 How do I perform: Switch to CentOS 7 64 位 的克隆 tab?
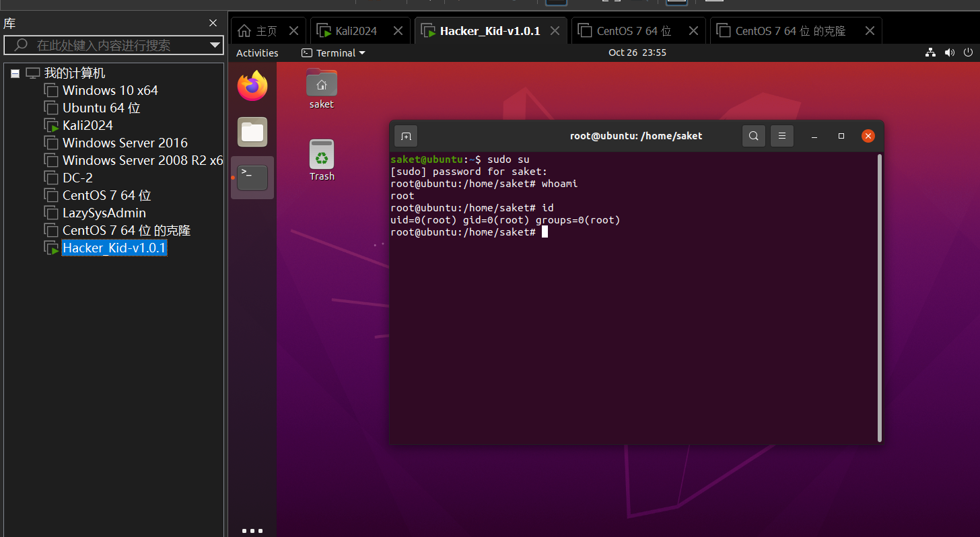[x=795, y=31]
